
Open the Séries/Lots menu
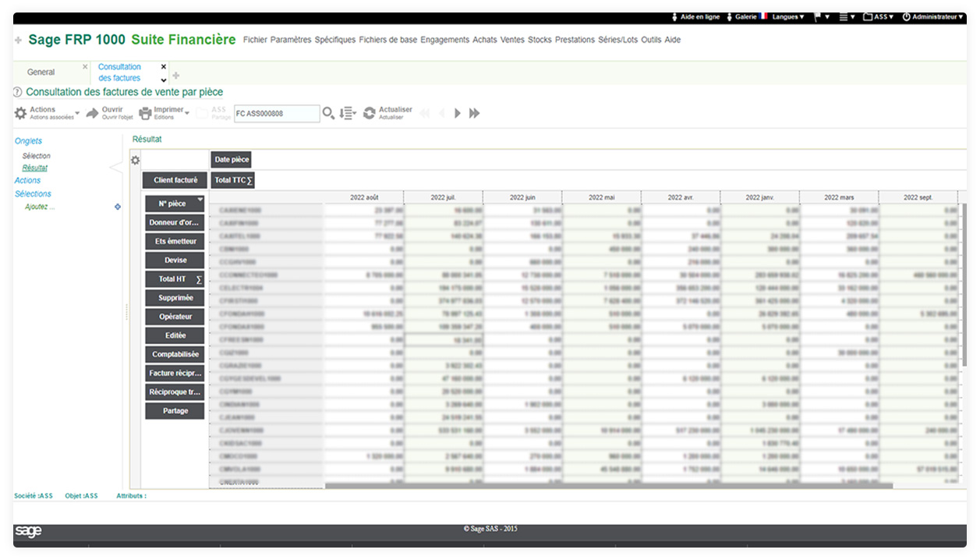(618, 40)
